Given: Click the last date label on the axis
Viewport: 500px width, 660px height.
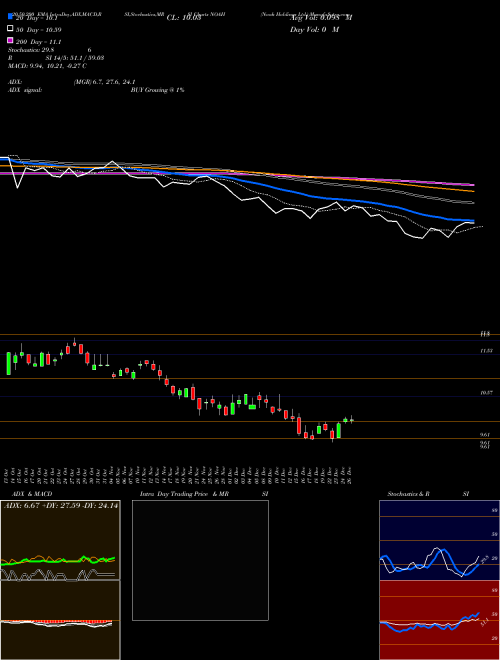Looking at the screenshot, I should [x=351, y=474].
